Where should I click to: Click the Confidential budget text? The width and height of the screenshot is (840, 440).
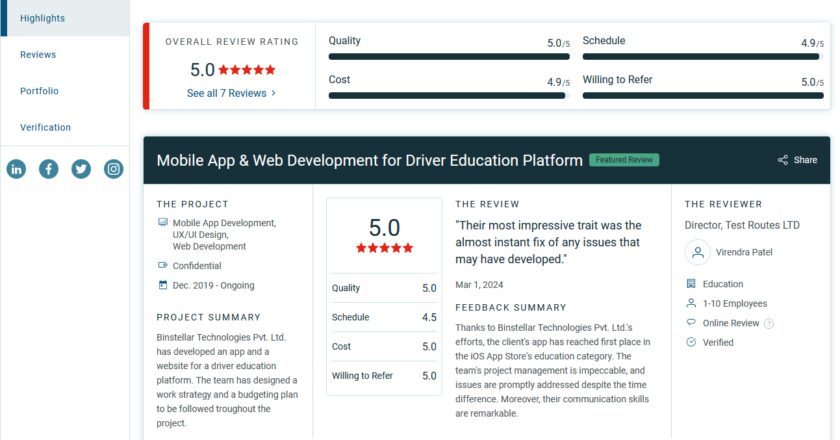197,266
